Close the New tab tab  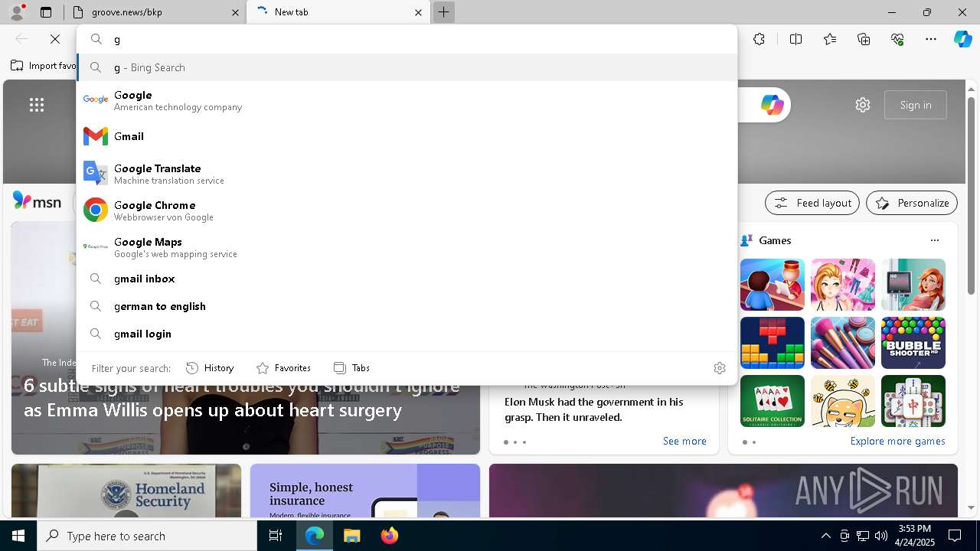point(418,12)
